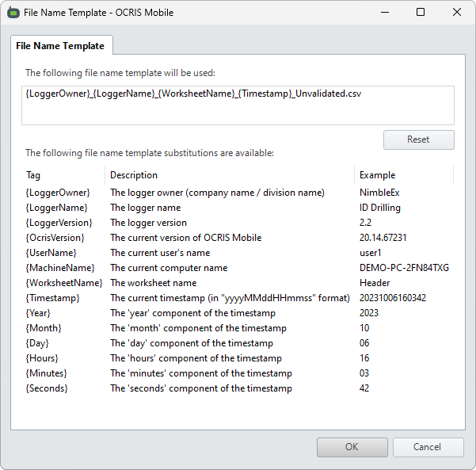The width and height of the screenshot is (476, 470).
Task: Click the example value 06
Action: [x=364, y=343]
